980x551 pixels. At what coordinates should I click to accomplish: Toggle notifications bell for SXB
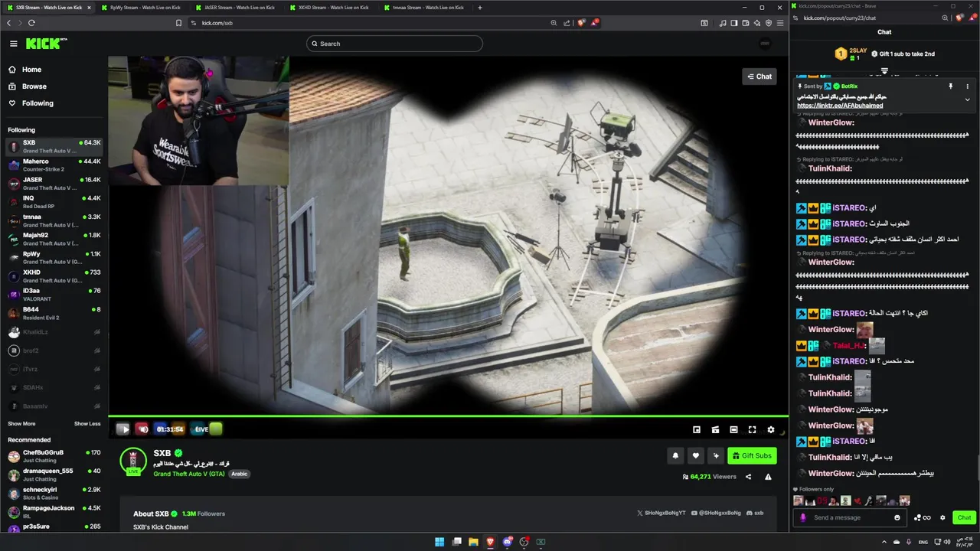coord(675,456)
